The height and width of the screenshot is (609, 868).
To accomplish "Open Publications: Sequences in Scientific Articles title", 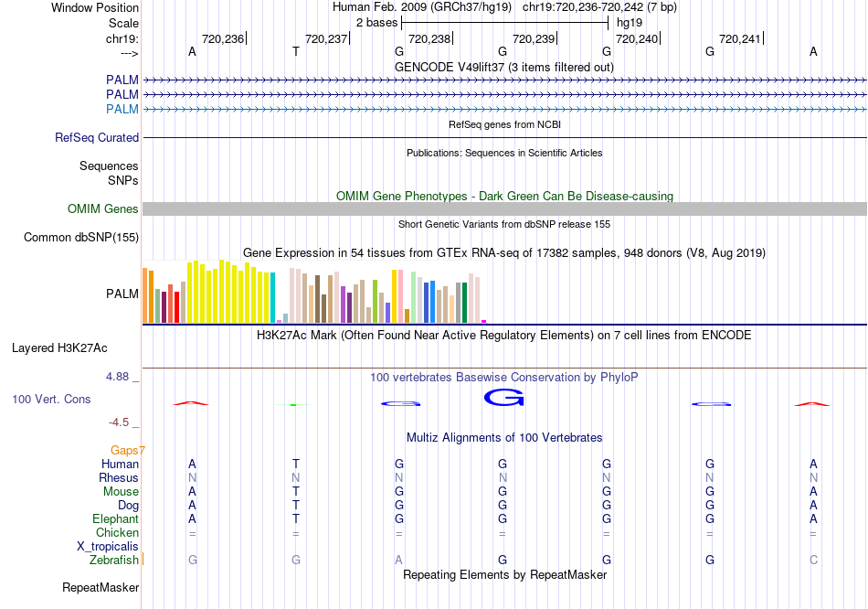I will click(504, 153).
